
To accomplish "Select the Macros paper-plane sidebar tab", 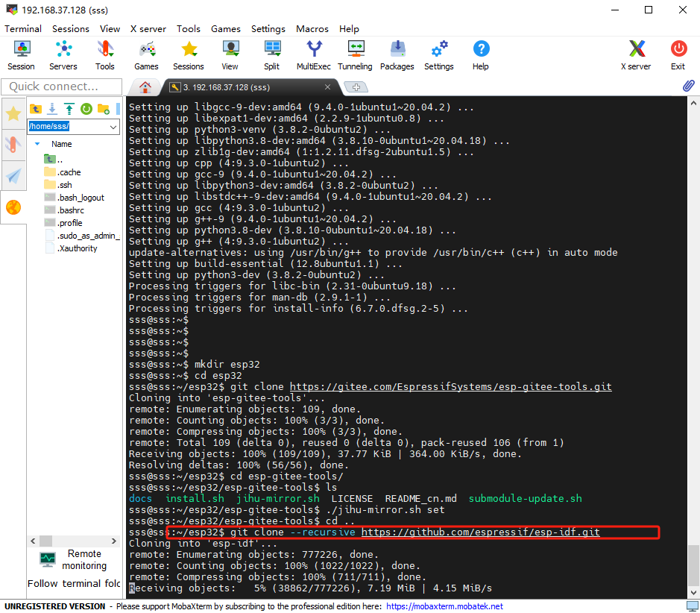I will (x=13, y=176).
